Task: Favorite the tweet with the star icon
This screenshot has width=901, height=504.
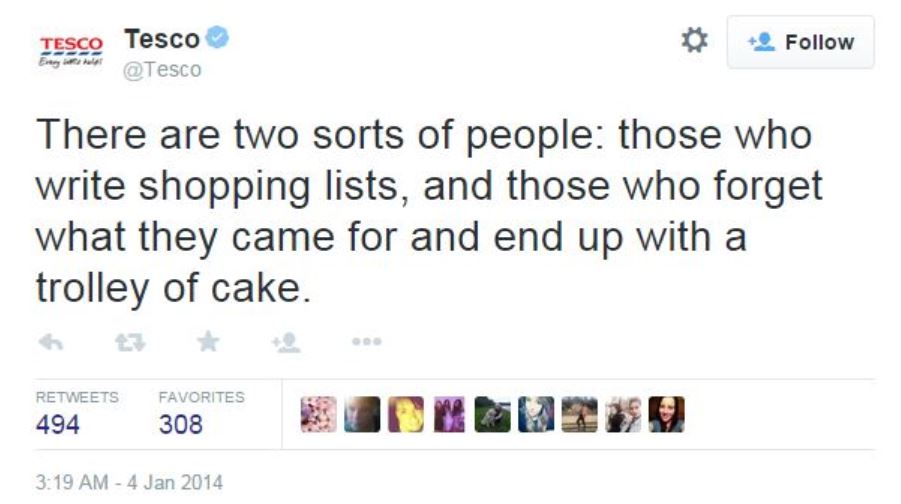Action: pyautogui.click(x=208, y=342)
